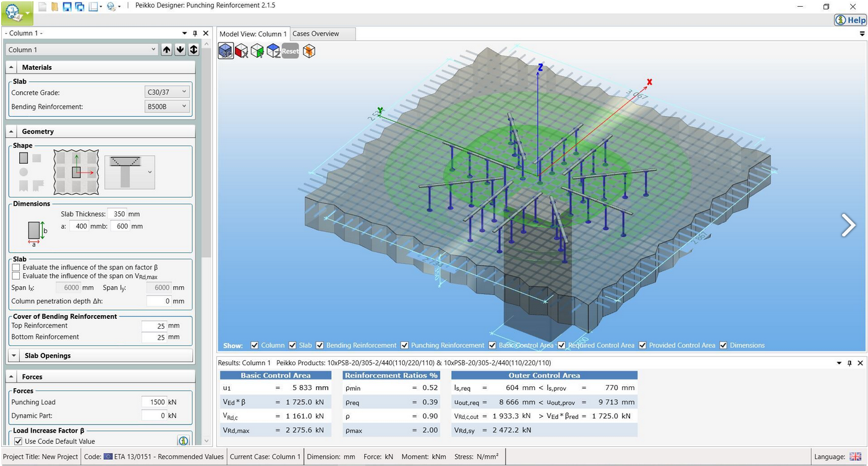Open the column head type dropdown
This screenshot has width=868, height=466.
[x=130, y=172]
